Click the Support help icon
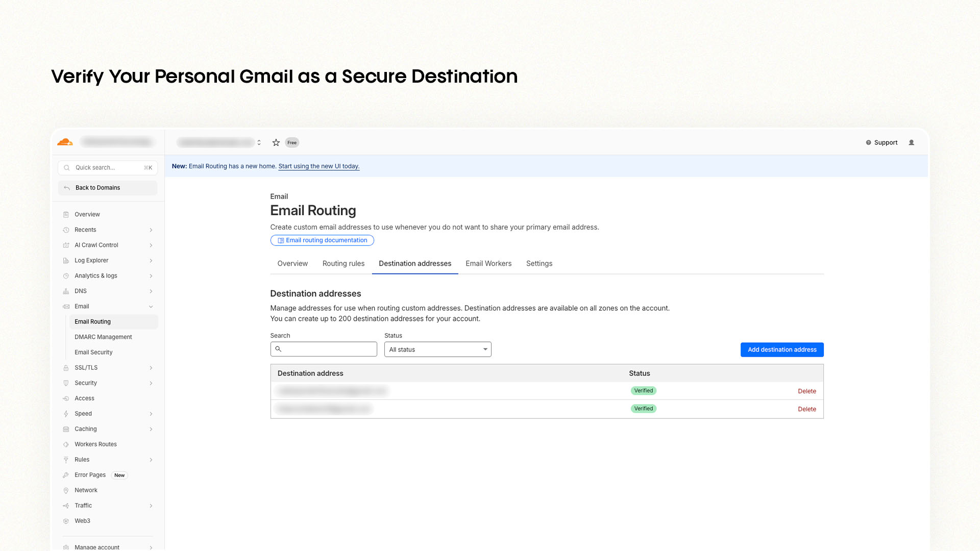 [x=868, y=142]
